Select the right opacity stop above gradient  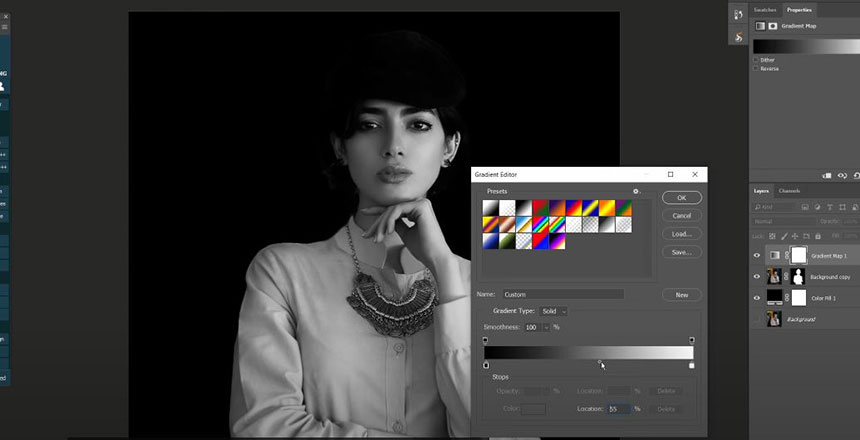692,340
